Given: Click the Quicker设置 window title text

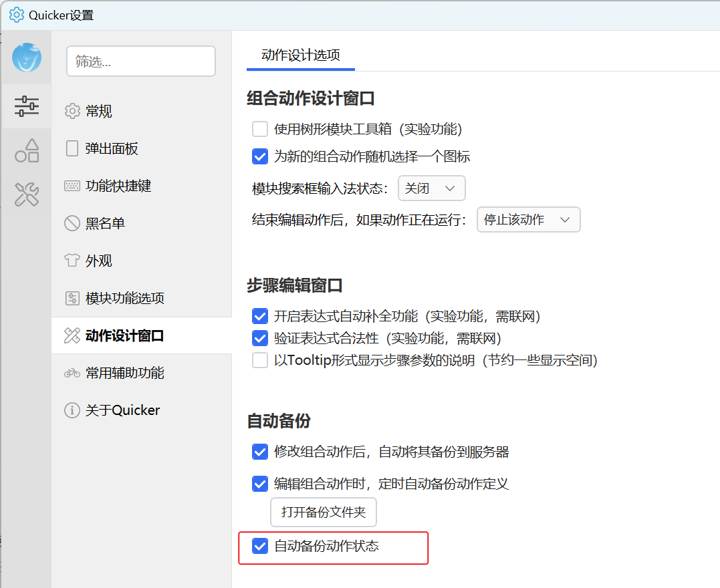Looking at the screenshot, I should click(x=61, y=15).
